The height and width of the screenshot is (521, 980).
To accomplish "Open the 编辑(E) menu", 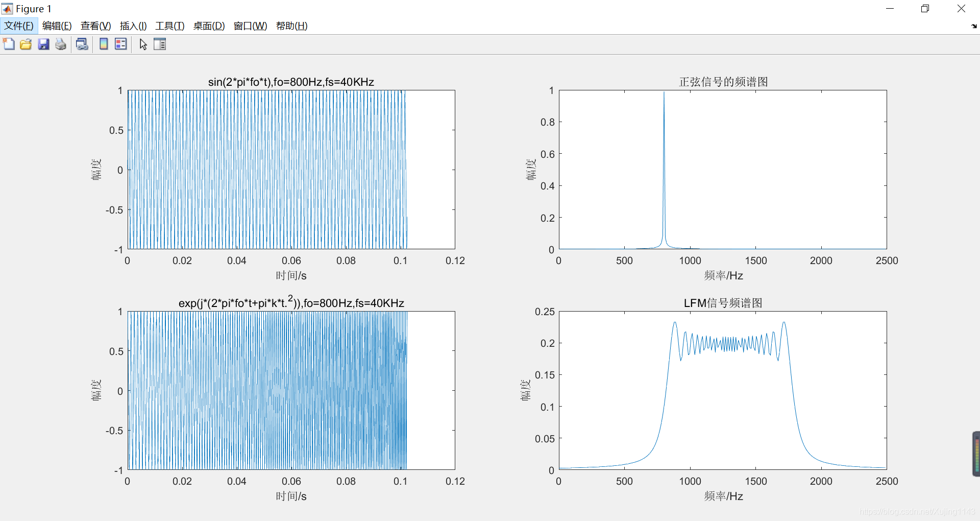I will pyautogui.click(x=57, y=26).
